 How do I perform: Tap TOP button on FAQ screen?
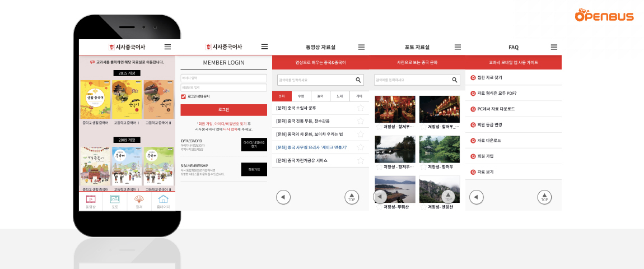(545, 197)
